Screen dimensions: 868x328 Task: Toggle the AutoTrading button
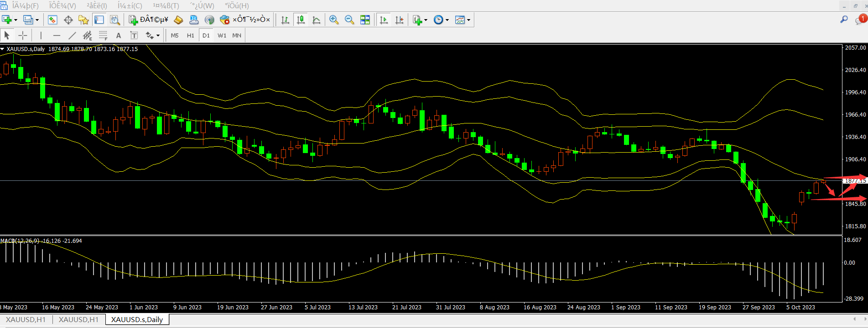[244, 20]
